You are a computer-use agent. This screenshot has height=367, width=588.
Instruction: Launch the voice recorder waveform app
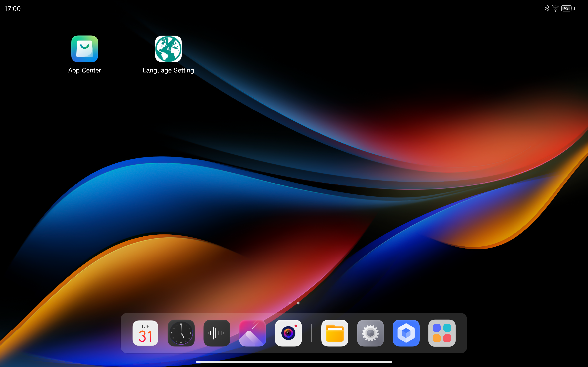coord(217,333)
